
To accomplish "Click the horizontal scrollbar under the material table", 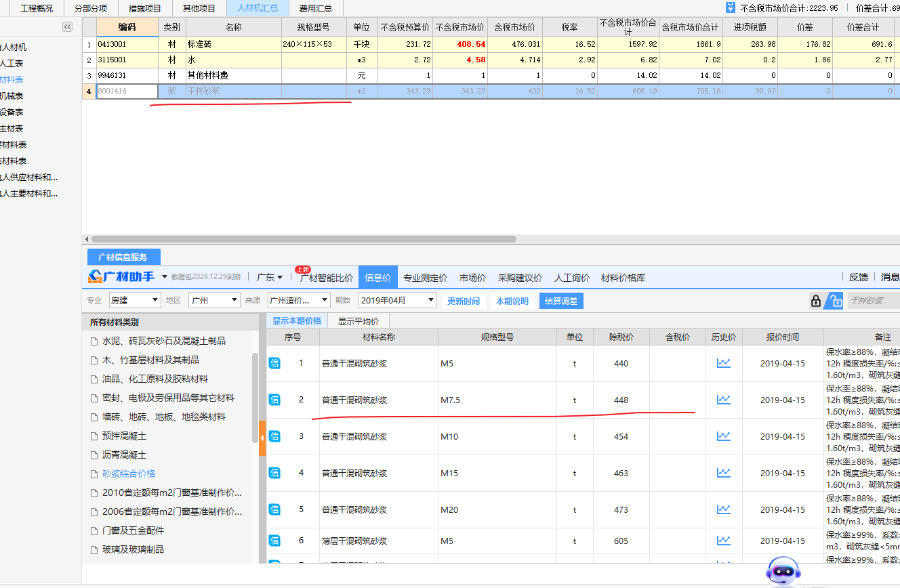I will tap(304, 239).
